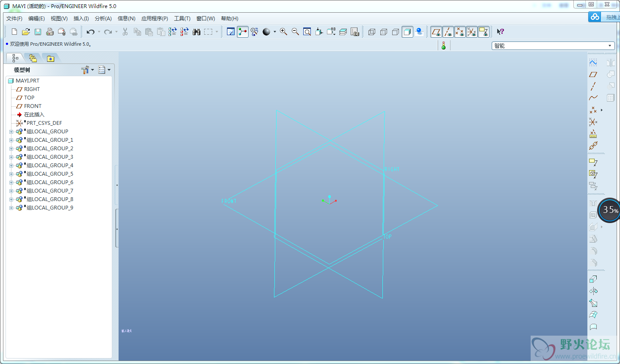620x364 pixels.
Task: Open a file using the folder icon
Action: click(26, 32)
